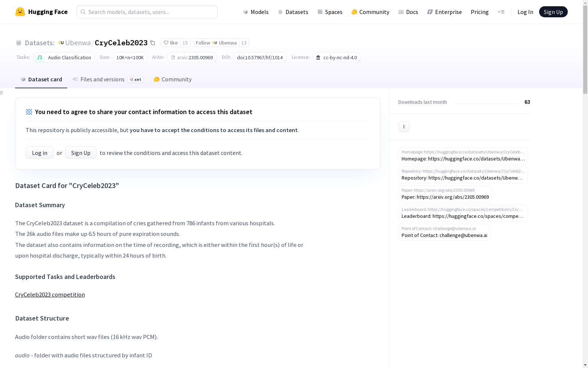Click the Sign Up button in header
The image size is (588, 368).
click(x=553, y=12)
